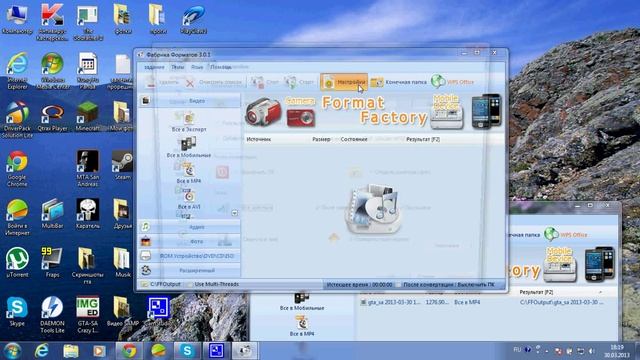Open the Язык menu
Screen dimensions: 640x360
pyautogui.click(x=197, y=67)
